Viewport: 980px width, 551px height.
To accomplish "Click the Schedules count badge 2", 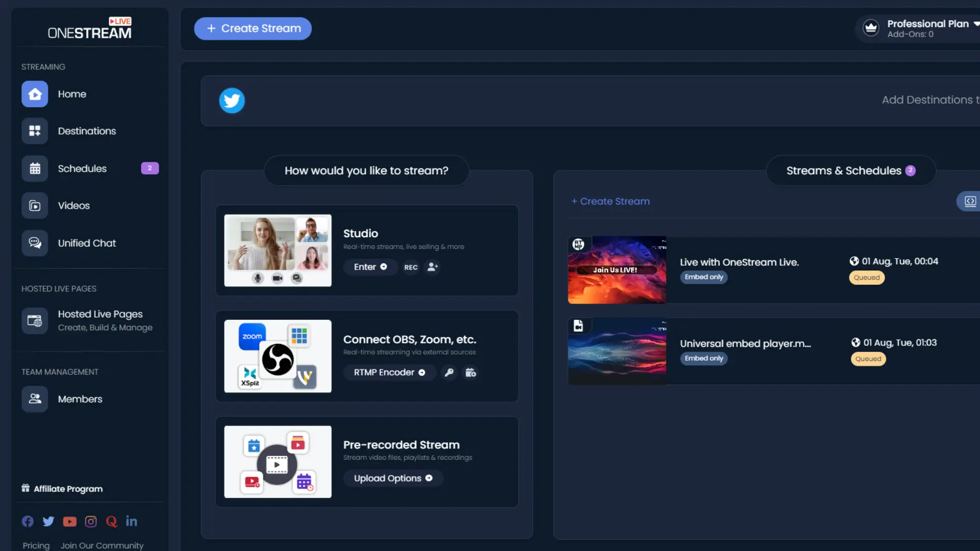I will pos(150,168).
